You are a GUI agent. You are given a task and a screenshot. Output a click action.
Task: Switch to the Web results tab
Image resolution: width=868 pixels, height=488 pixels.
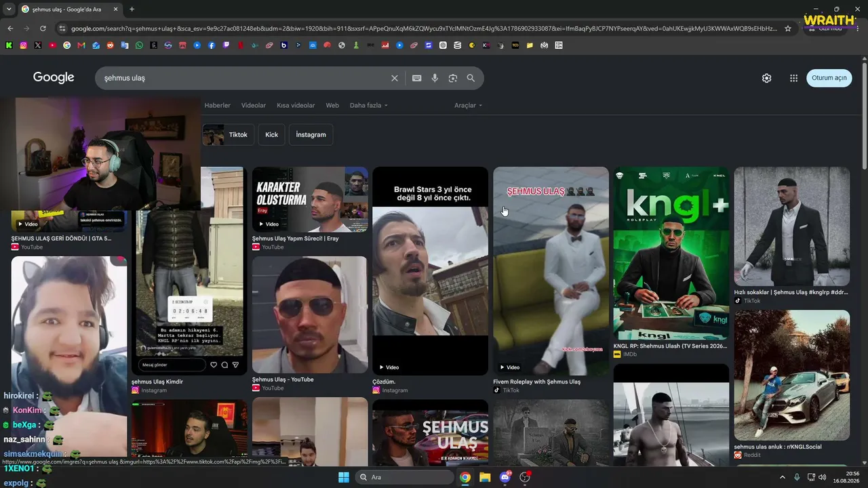(x=332, y=106)
